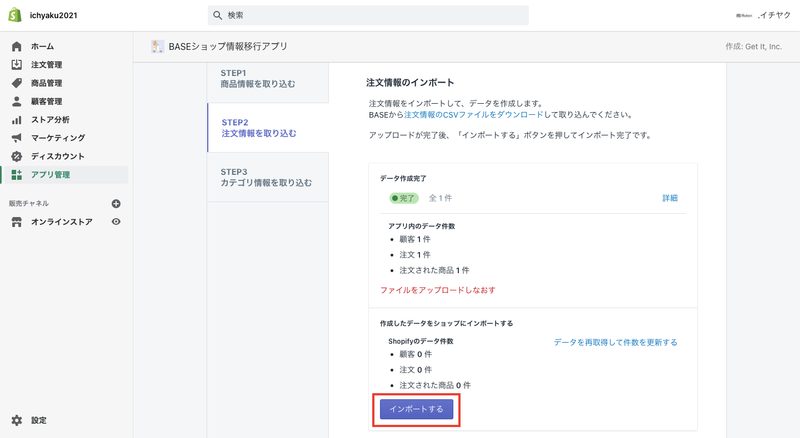The width and height of the screenshot is (800, 438).
Task: Click the アプリ内のデータ件数 label
Action: tap(421, 226)
